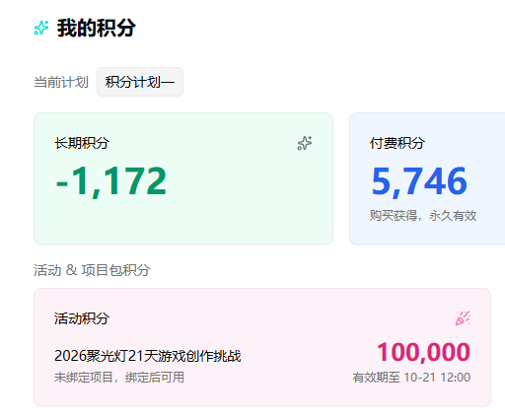505x420 pixels.
Task: Click the 我的积分 page title
Action: click(97, 28)
